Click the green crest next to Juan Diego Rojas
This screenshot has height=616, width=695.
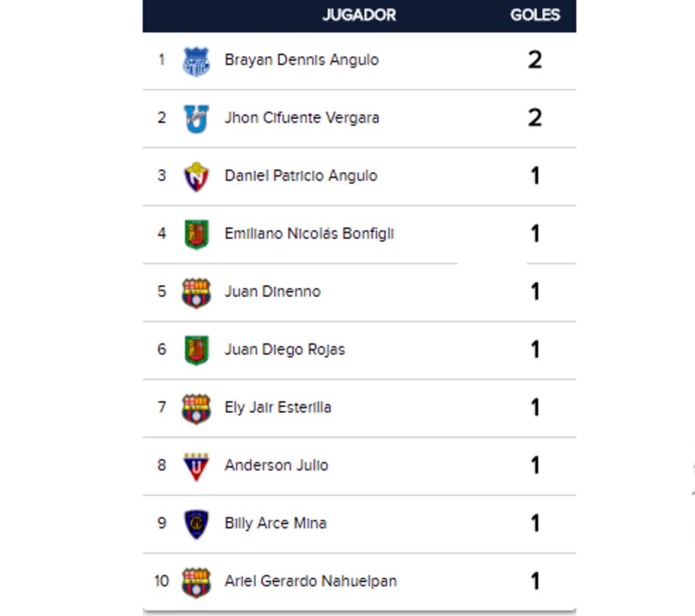(196, 351)
